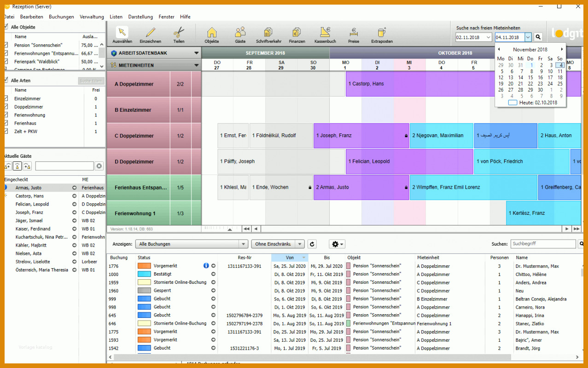This screenshot has width=588, height=368.
Task: Click the search magnifier for free units
Action: point(538,37)
